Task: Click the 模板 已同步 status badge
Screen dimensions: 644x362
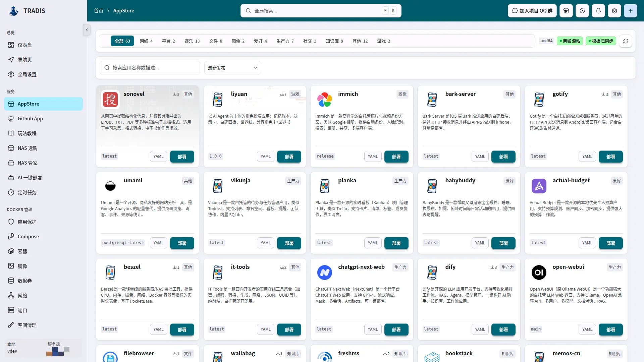Action: pos(601,41)
